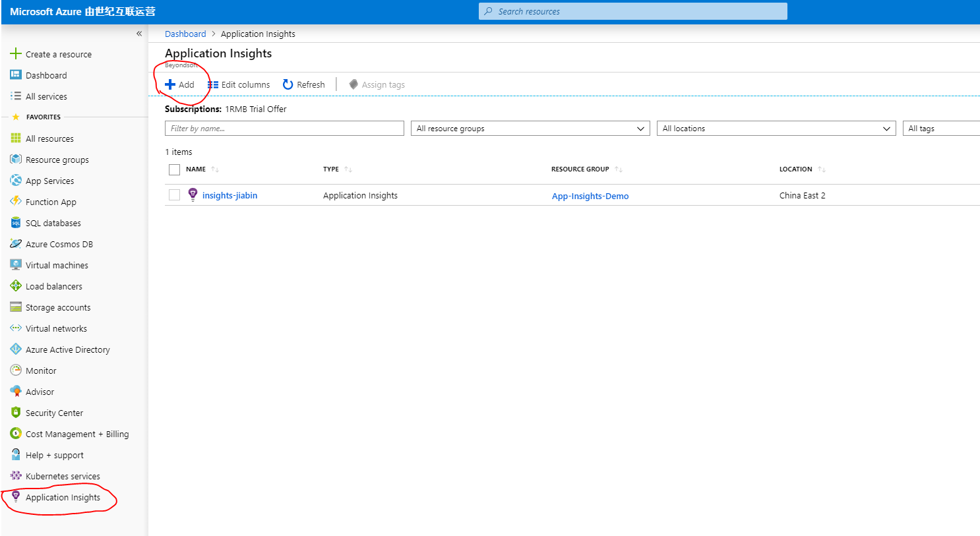Go to Application Insights in sidebar
980x536 pixels.
coord(63,497)
